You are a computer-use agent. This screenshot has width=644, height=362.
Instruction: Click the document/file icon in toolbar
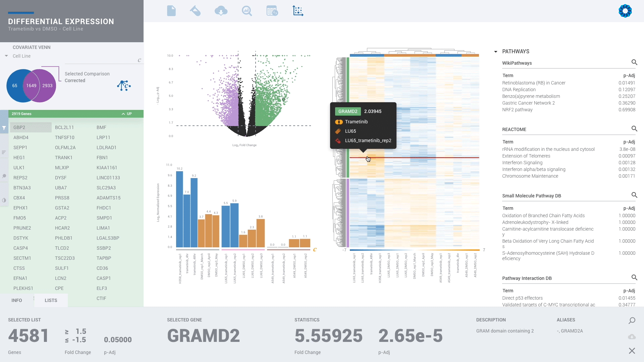[x=171, y=11]
